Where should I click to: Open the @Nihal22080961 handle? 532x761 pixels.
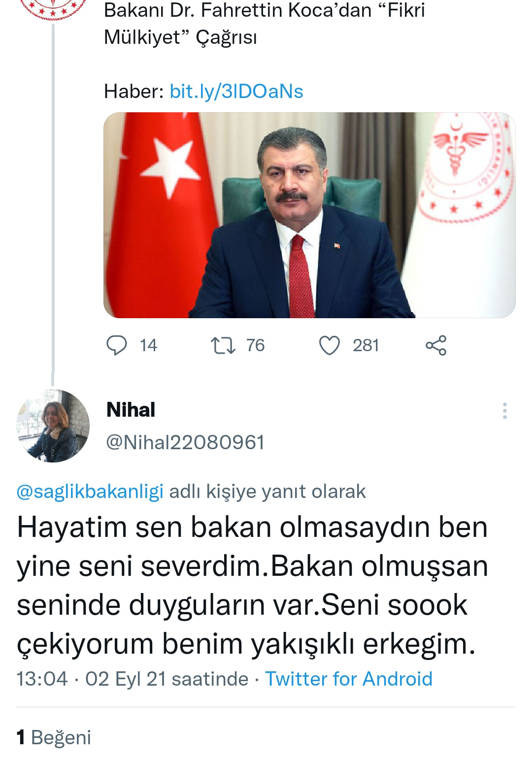pos(186,442)
